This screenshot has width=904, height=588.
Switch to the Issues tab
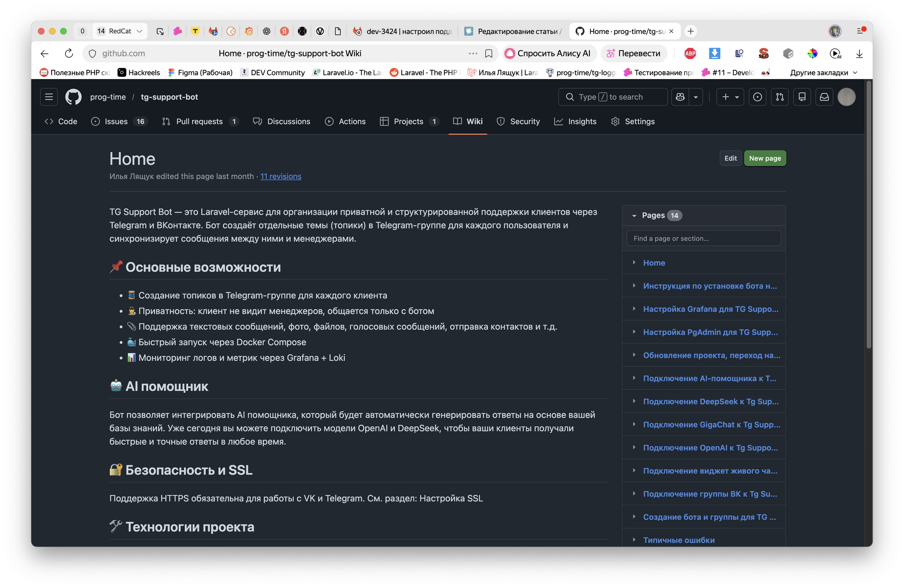point(116,121)
